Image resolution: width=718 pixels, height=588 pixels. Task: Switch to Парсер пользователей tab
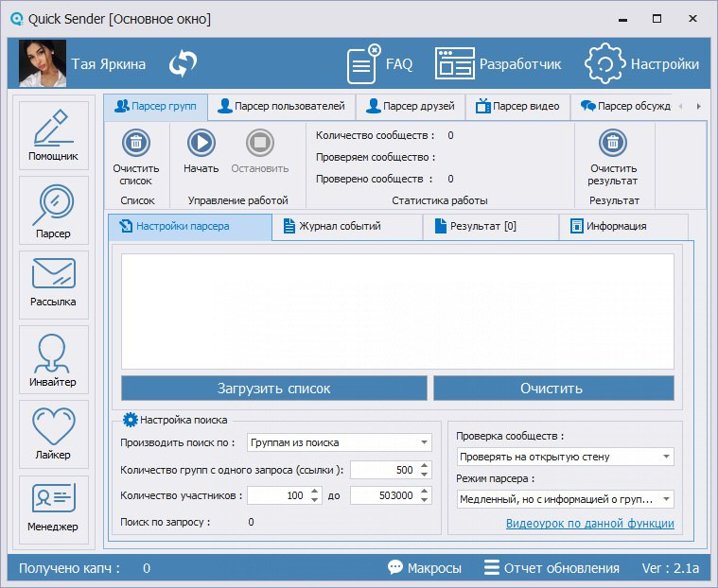[x=283, y=106]
